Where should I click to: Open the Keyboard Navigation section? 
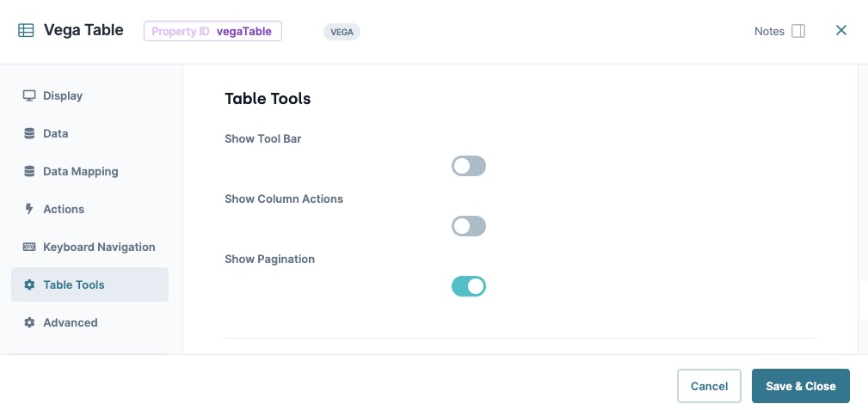point(89,247)
